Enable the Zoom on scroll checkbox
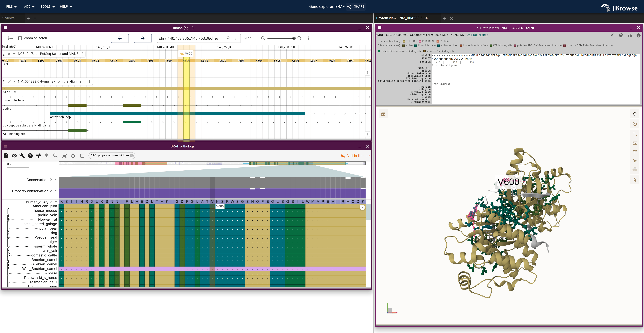Viewport: 644px width, 333px height. tap(20, 38)
